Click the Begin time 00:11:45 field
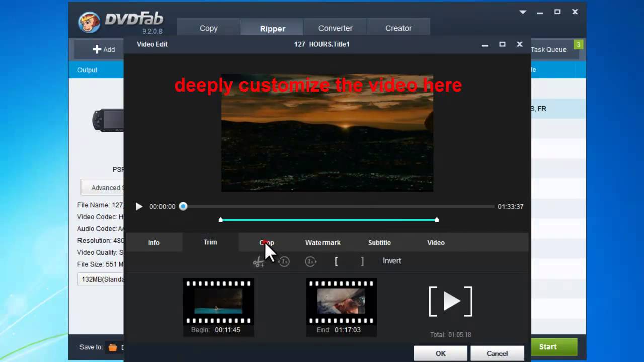 [227, 330]
